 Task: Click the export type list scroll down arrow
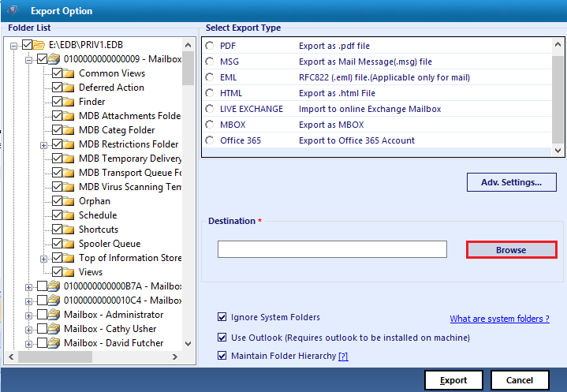pos(558,151)
